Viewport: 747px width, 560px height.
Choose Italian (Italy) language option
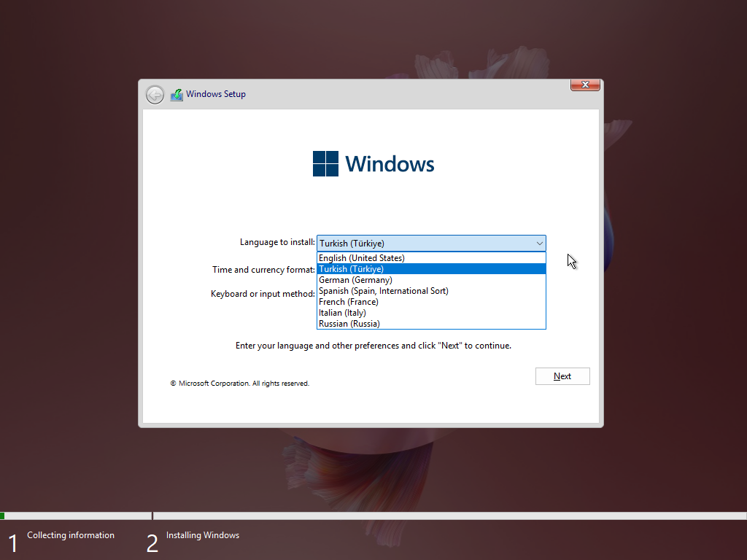pos(431,313)
